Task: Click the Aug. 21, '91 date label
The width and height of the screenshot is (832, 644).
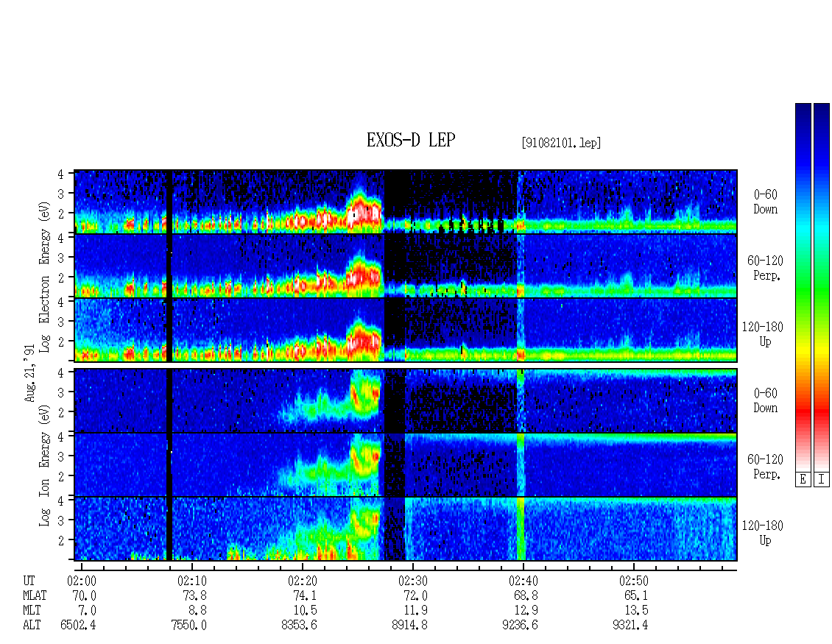Action: [29, 372]
